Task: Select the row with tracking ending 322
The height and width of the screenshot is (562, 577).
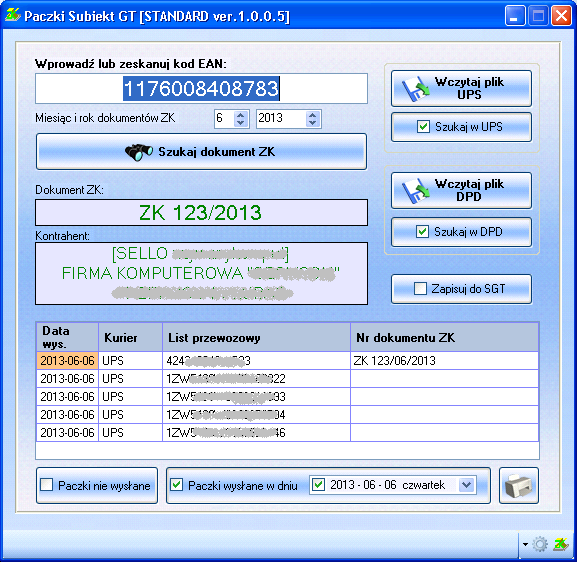Action: pos(287,378)
